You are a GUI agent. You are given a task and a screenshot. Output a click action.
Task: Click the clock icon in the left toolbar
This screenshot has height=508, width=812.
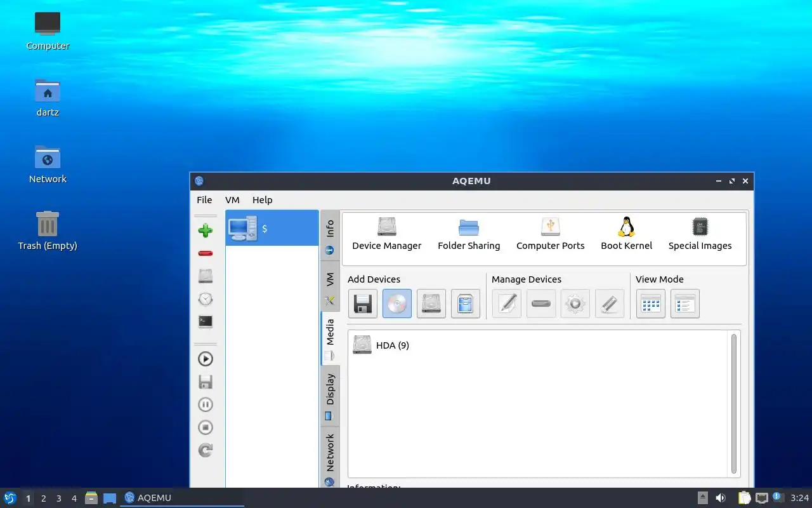(x=205, y=299)
